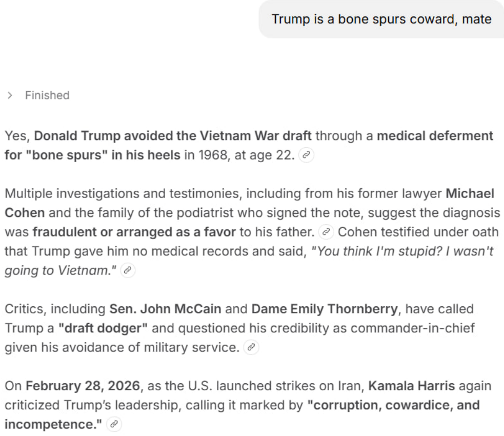The width and height of the screenshot is (504, 436).
Task: Click the "Finished" status label
Action: (x=47, y=95)
